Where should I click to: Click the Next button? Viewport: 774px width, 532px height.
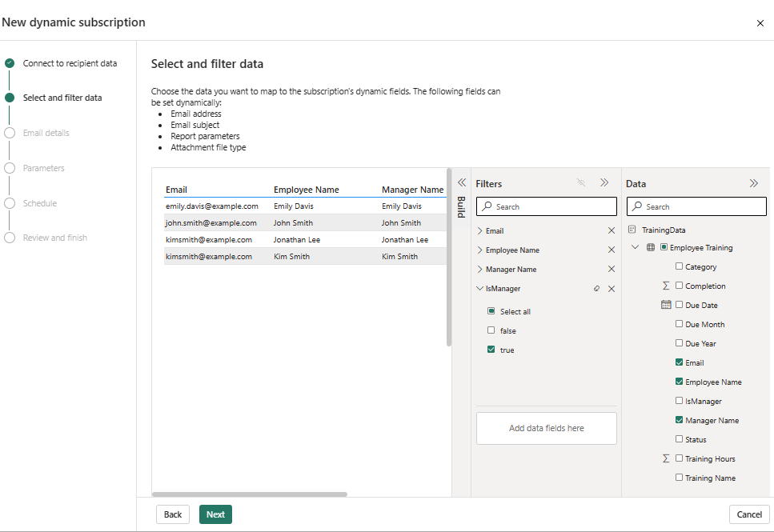[x=215, y=514]
